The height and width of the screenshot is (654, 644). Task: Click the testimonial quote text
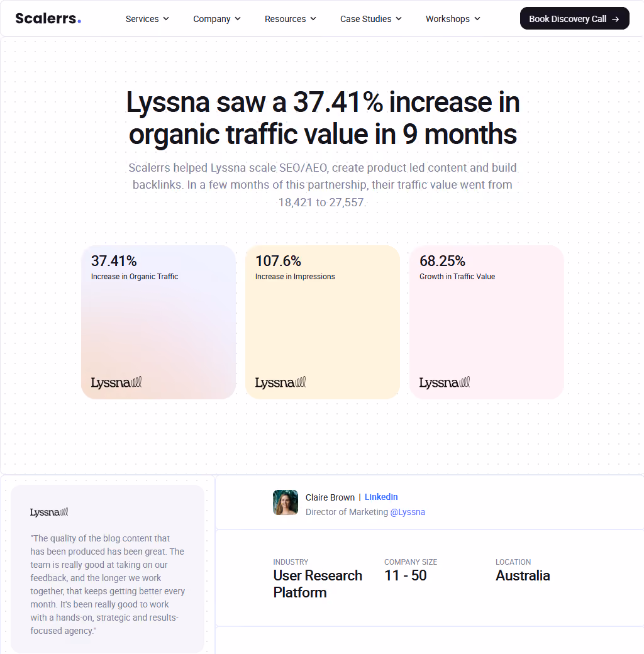click(x=108, y=584)
